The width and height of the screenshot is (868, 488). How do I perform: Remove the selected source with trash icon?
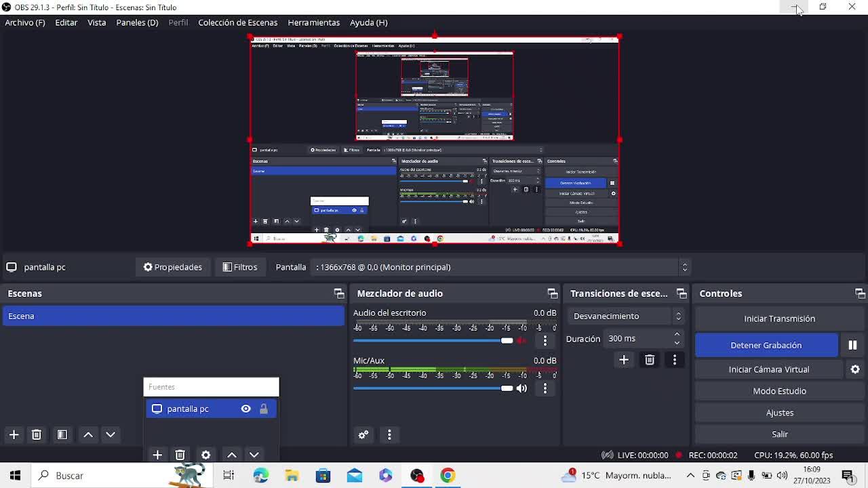coord(180,455)
